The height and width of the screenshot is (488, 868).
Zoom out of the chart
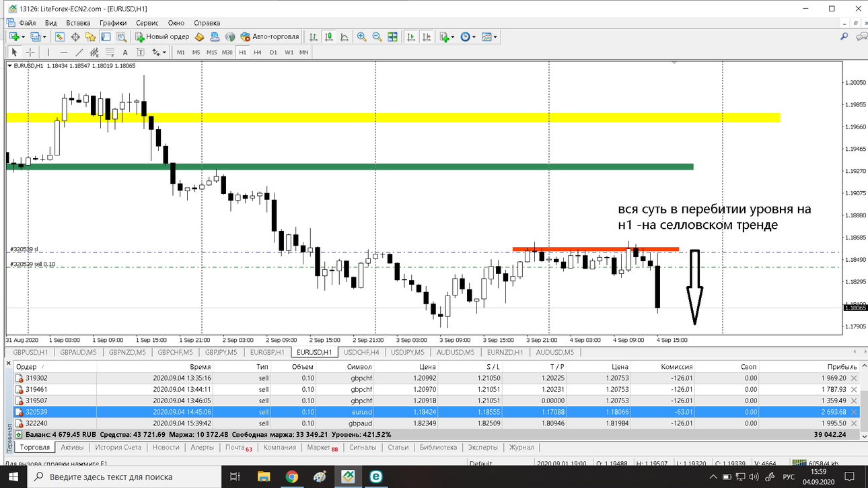pyautogui.click(x=377, y=37)
